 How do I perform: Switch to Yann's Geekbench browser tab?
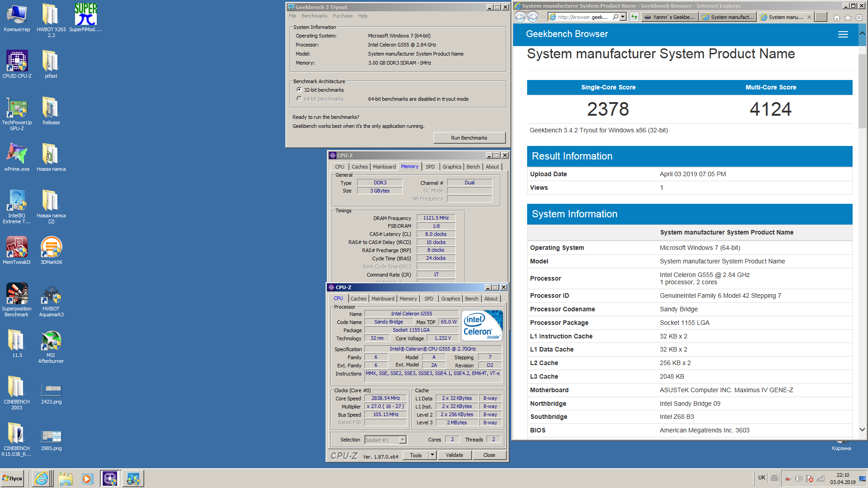click(x=670, y=17)
